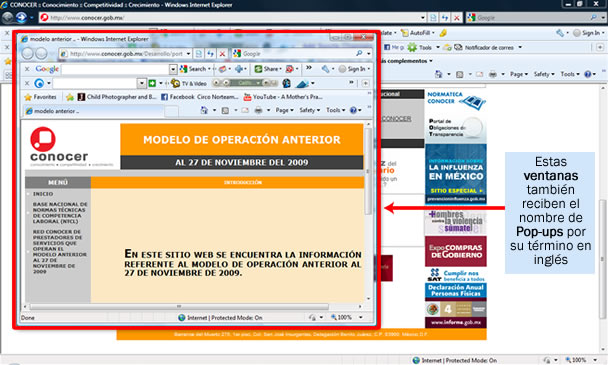
Task: Open RED CONOCER DE PRESTADORES DE SERVICIOS link
Action: [60, 252]
